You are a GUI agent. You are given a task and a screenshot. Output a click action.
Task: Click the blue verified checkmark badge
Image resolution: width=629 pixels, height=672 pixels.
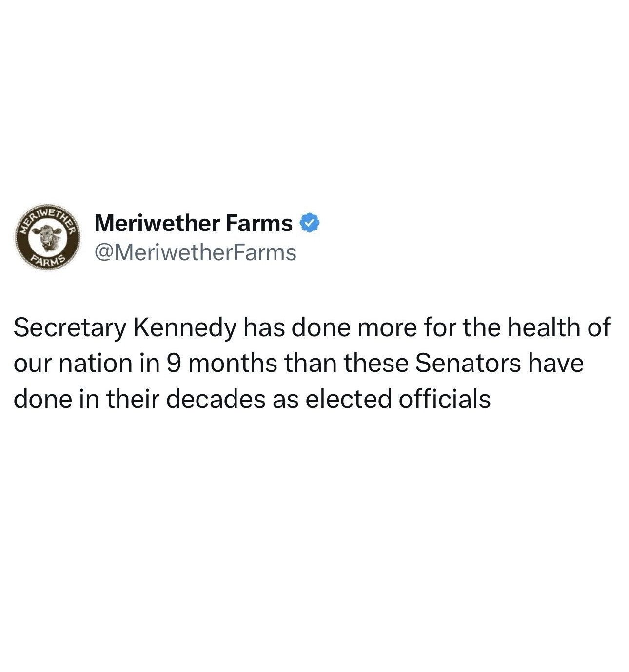click(x=310, y=223)
